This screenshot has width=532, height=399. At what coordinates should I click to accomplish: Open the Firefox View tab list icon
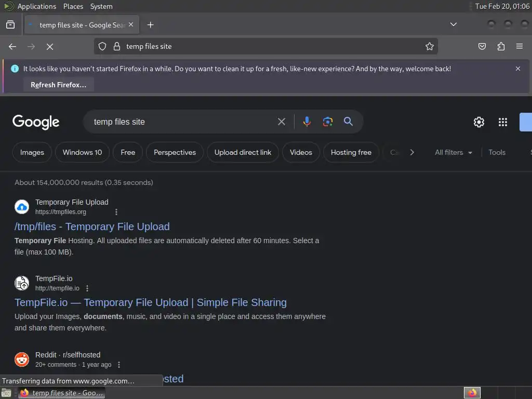coord(10,25)
